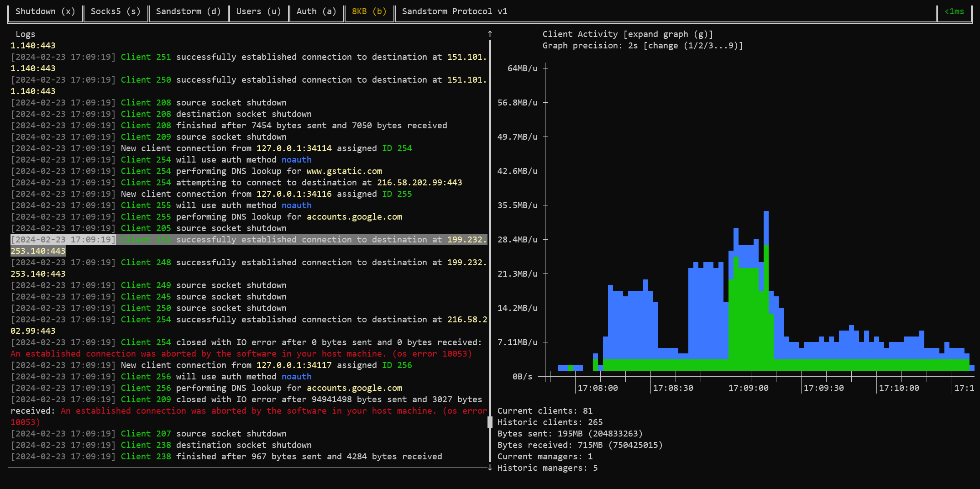Open the Socks5 (s) panel
This screenshot has height=489, width=980.
tap(115, 11)
